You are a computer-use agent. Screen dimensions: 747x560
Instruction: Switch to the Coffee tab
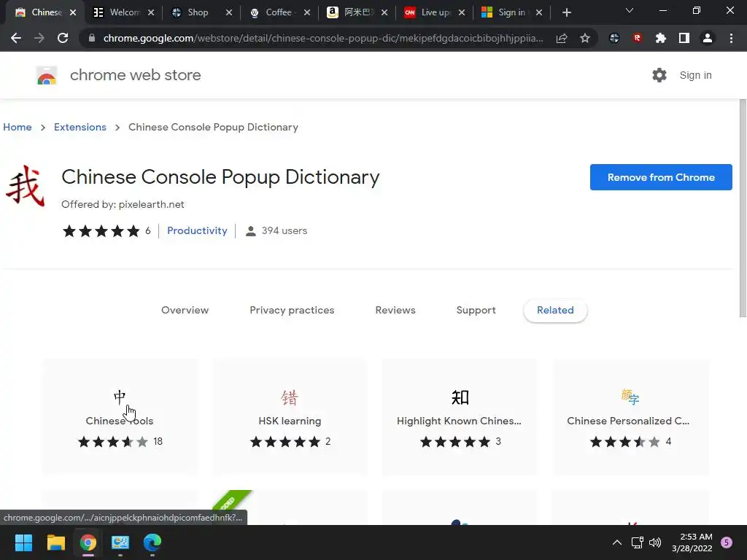tap(279, 12)
